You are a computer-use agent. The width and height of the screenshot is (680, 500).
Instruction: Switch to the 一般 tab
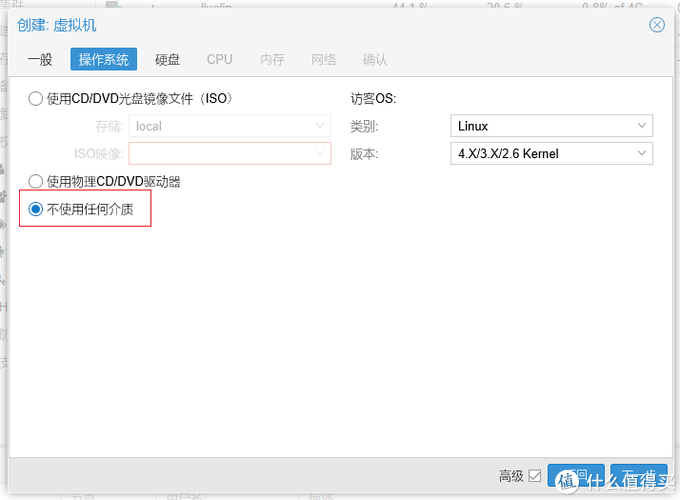click(40, 59)
